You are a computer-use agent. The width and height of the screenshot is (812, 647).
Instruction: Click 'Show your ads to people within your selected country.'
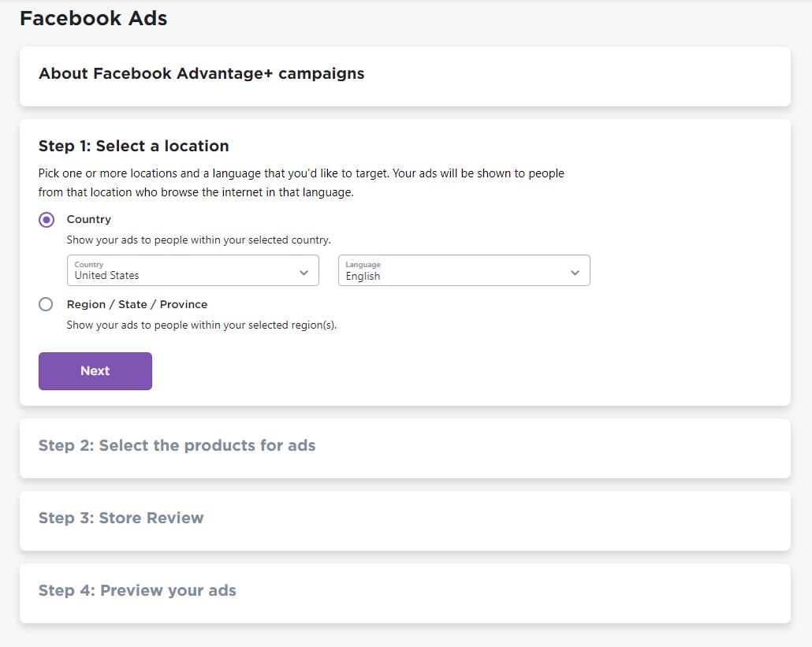pos(199,240)
